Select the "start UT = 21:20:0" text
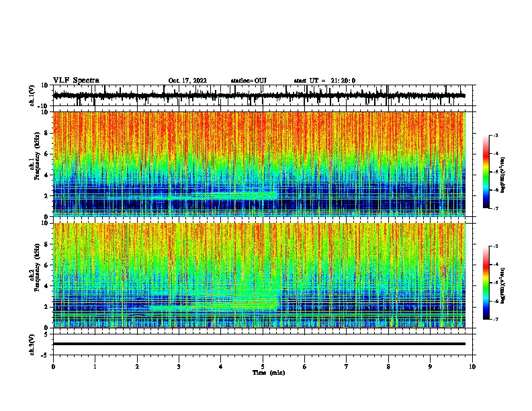Image resolution: width=532 pixels, height=411 pixels. pos(324,81)
